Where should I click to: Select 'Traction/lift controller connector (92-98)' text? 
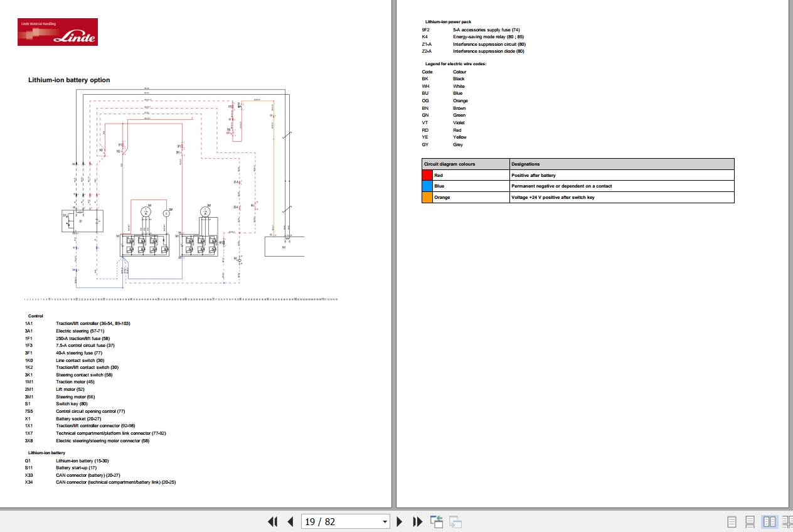(x=95, y=426)
